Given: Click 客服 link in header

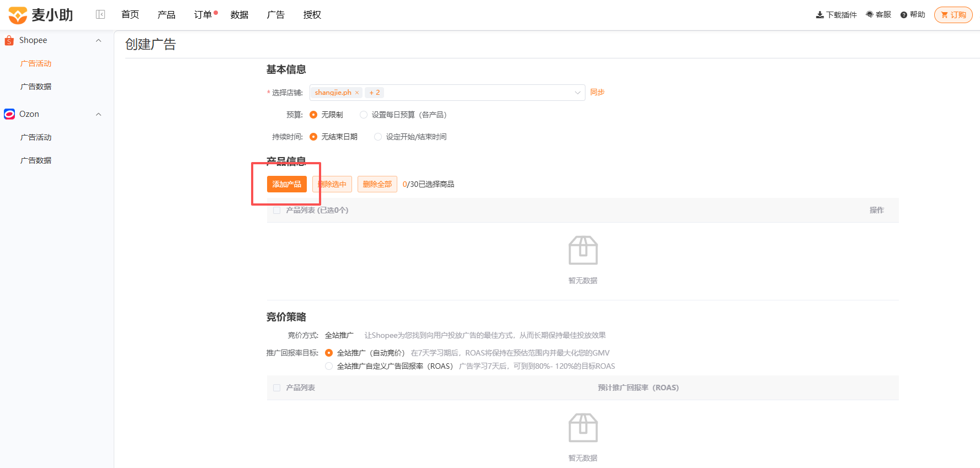Looking at the screenshot, I should click(879, 14).
